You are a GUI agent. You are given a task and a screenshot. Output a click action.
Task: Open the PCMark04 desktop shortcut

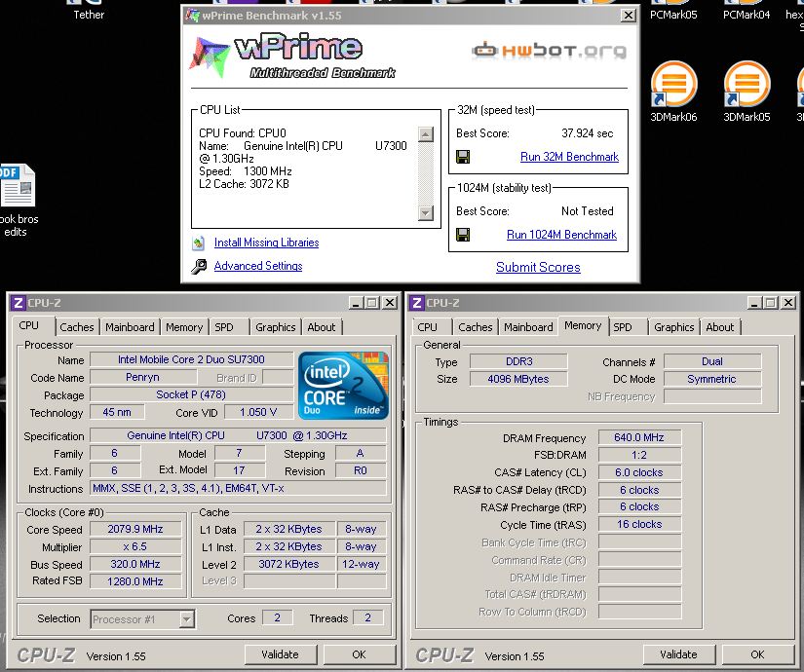[x=747, y=11]
